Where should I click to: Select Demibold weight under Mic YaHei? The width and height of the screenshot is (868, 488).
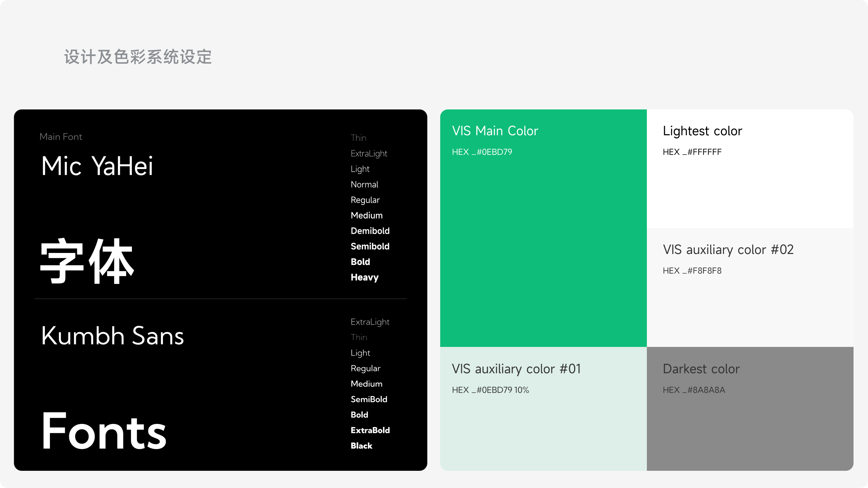(x=370, y=231)
